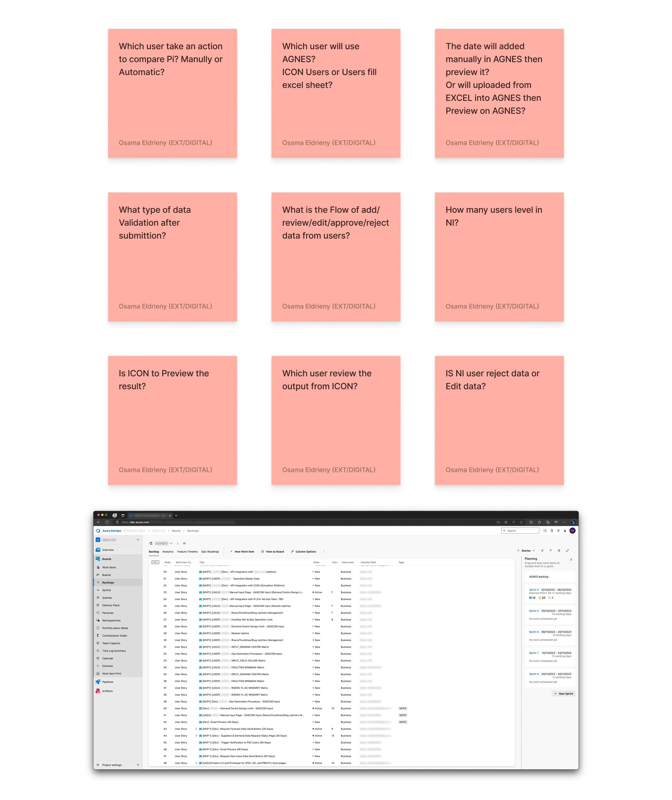This screenshot has width=672, height=800.
Task: Focus the Search field in header
Action: click(520, 531)
